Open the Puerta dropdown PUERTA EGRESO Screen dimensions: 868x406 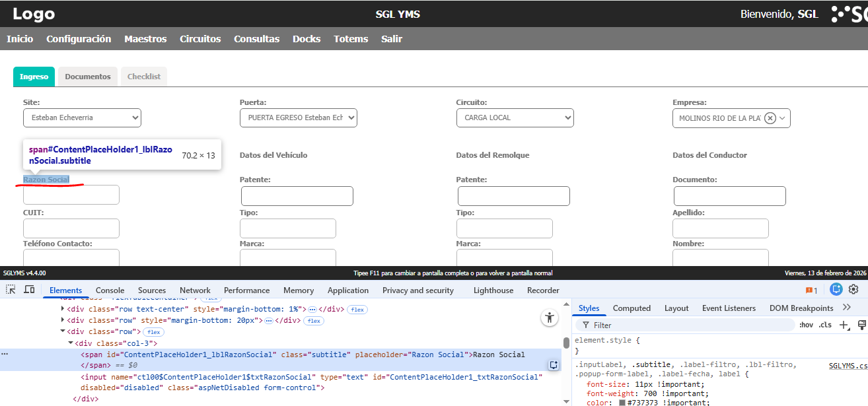point(299,118)
